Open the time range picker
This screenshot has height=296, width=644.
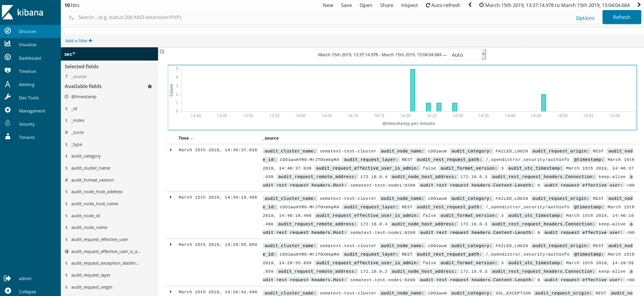555,5
